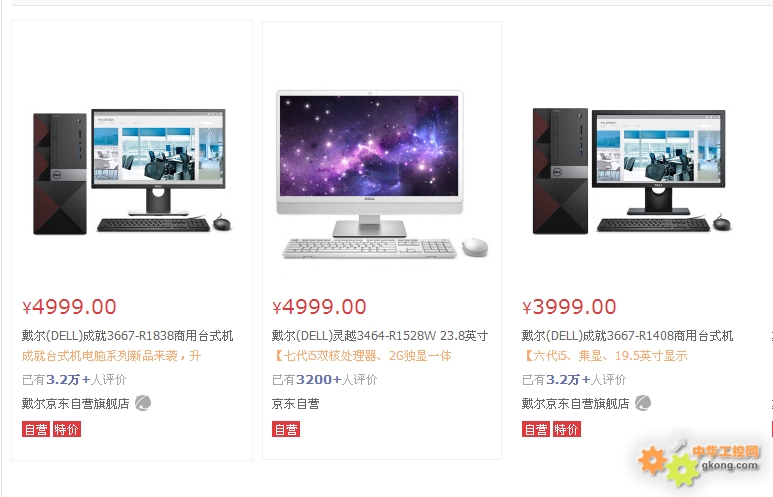
Task: Click the chat icon beside first 戴尔京东自营旗舰店
Action: tap(143, 403)
